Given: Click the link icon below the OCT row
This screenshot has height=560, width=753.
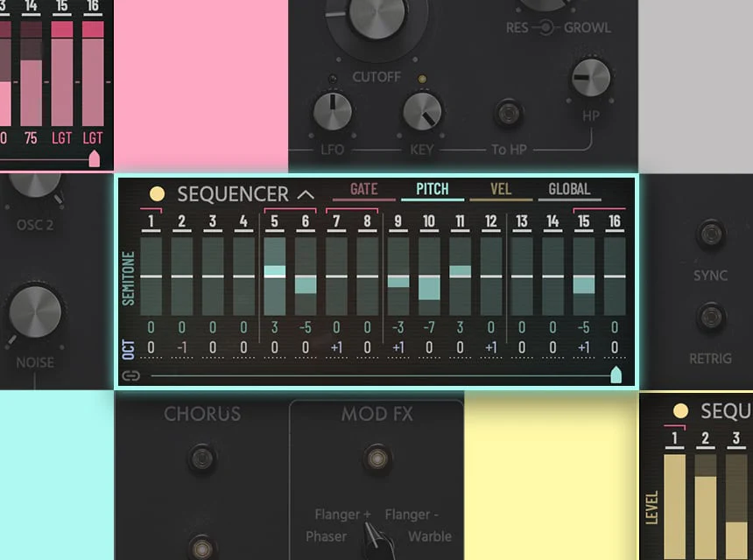Looking at the screenshot, I should coord(131,376).
